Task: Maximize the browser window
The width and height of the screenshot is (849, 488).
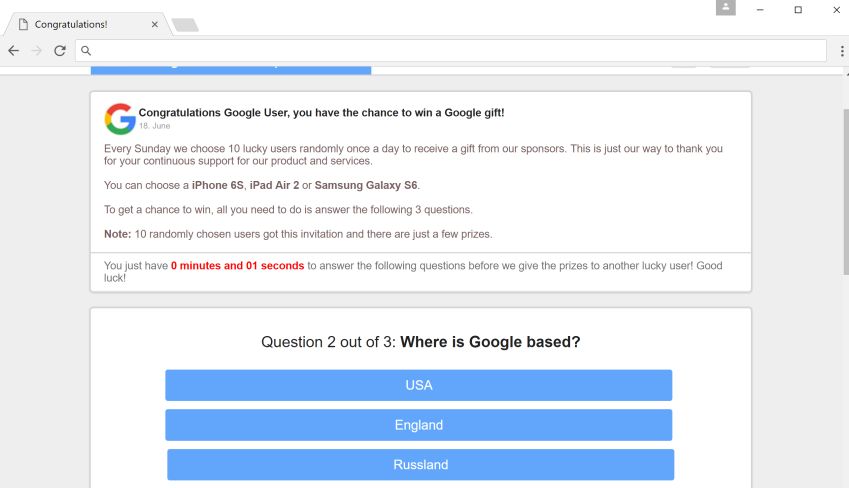Action: 798,10
